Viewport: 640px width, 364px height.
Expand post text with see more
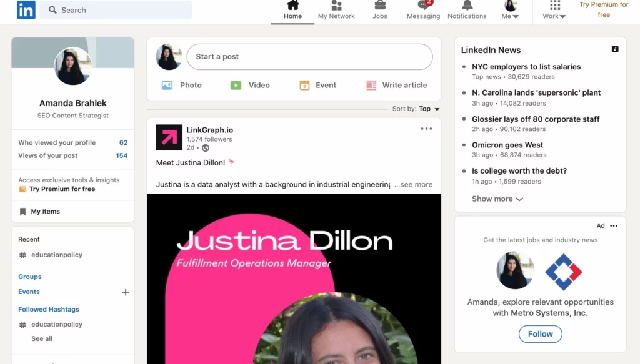click(x=414, y=185)
